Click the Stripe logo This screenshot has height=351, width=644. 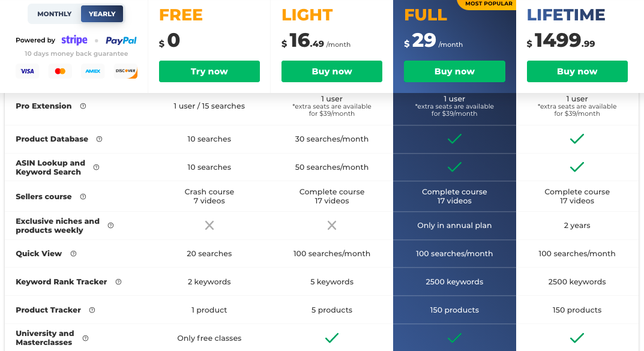point(74,40)
